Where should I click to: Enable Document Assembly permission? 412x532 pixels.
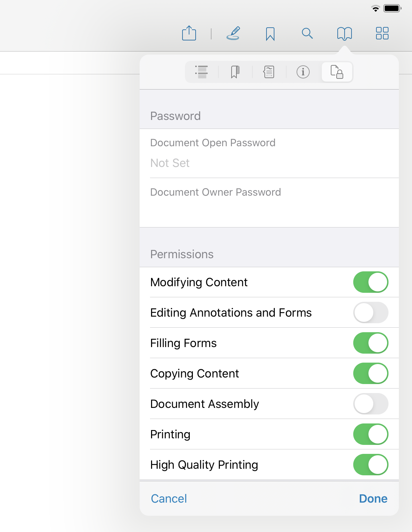tap(371, 404)
